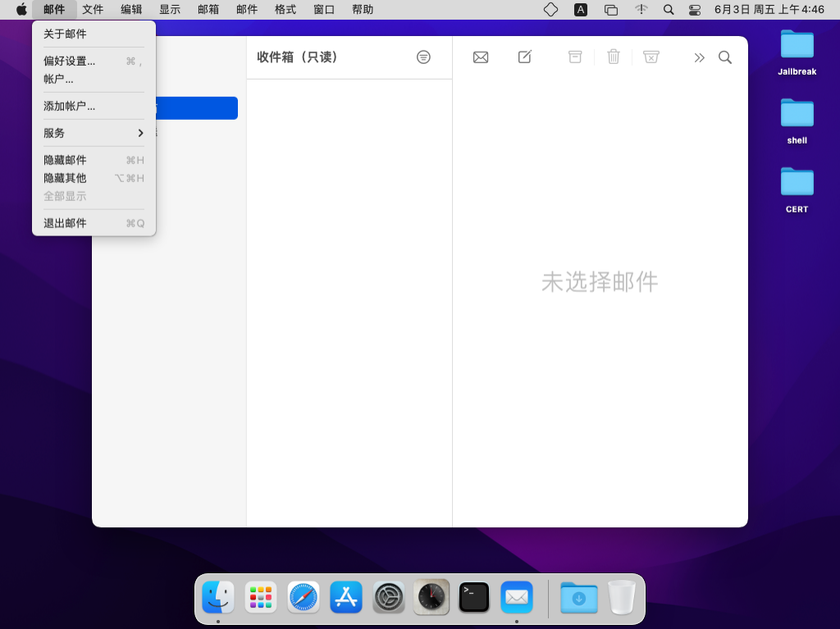Viewport: 840px width, 629px height.
Task: Open the 格式 menu in menu bar
Action: point(285,10)
